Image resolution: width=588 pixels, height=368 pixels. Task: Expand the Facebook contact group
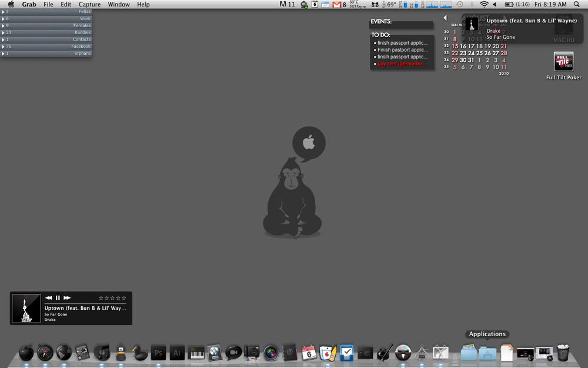click(46, 47)
